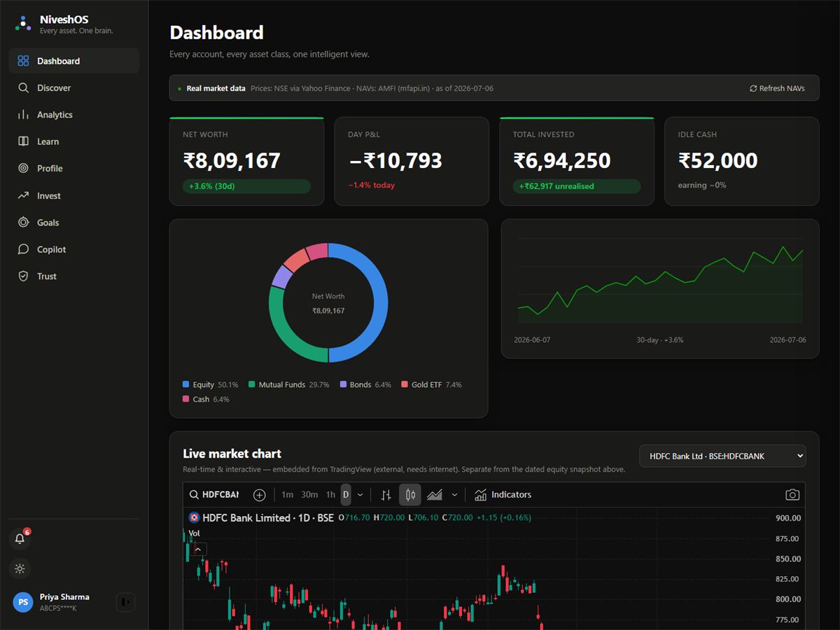Click the sidebar collapse icon beside Priya Sharma
This screenshot has height=630, width=840.
125,602
